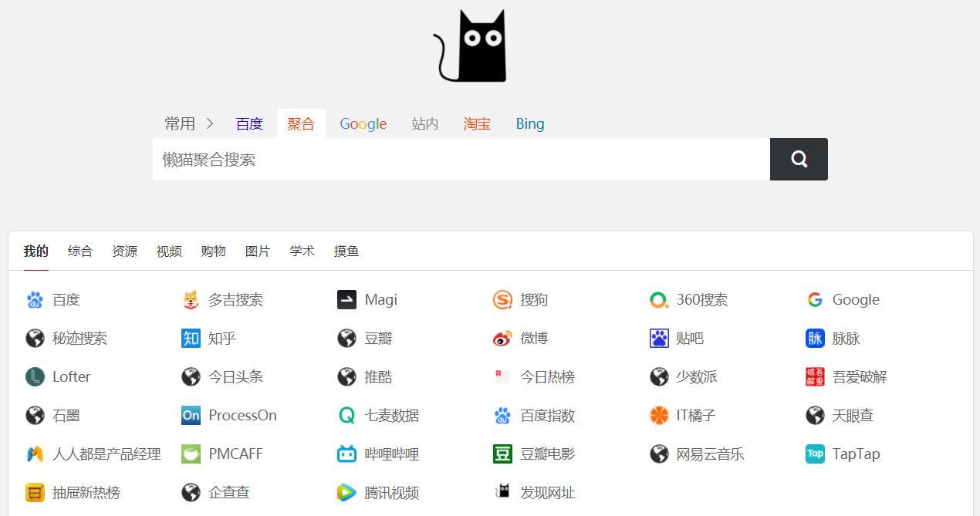Click the 多吉搜索 doge icon
Image resolution: width=980 pixels, height=516 pixels.
point(191,299)
